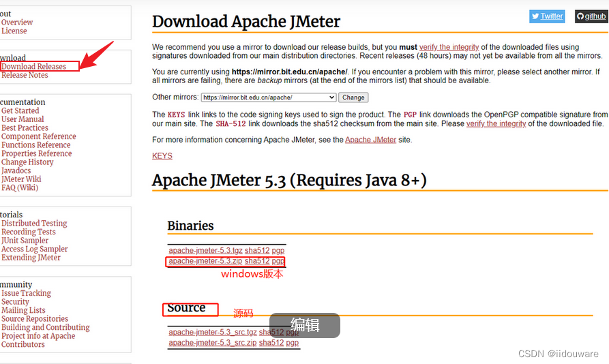Open Distributed Testing tutorial

(x=34, y=223)
